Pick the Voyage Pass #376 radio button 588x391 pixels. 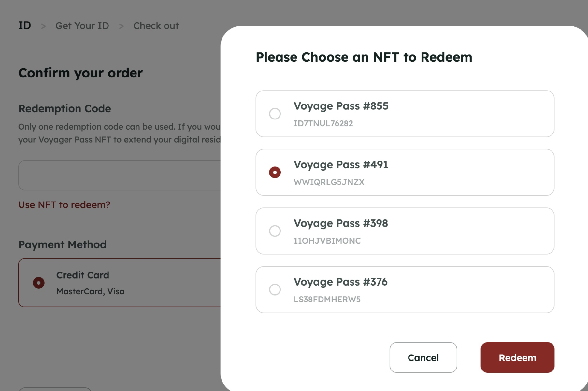275,289
